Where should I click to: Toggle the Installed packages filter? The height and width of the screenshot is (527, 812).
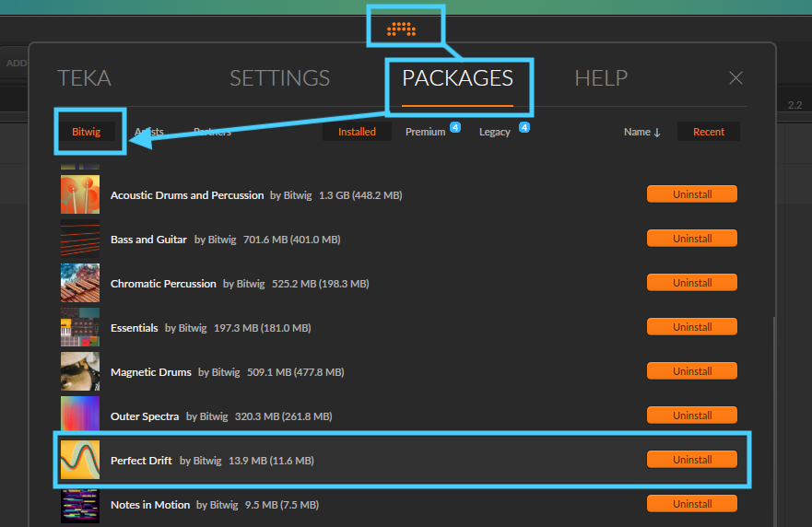[357, 132]
